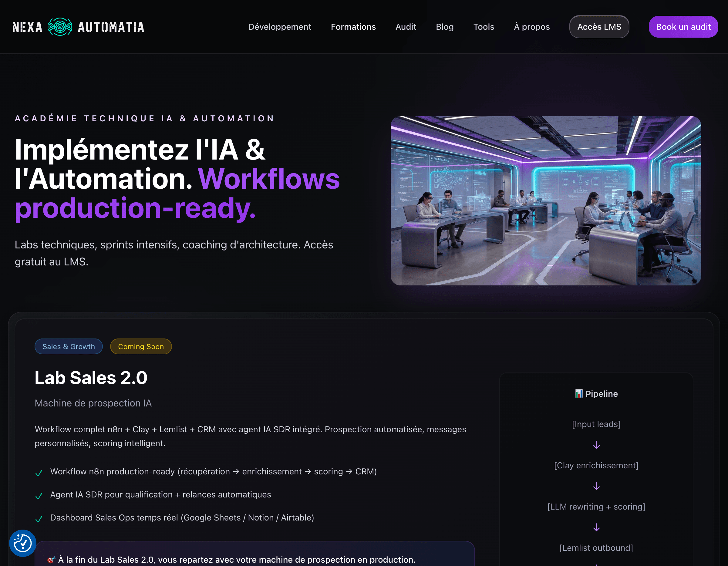Click the '[Clay enrichissement]' pipeline step

pos(596,465)
